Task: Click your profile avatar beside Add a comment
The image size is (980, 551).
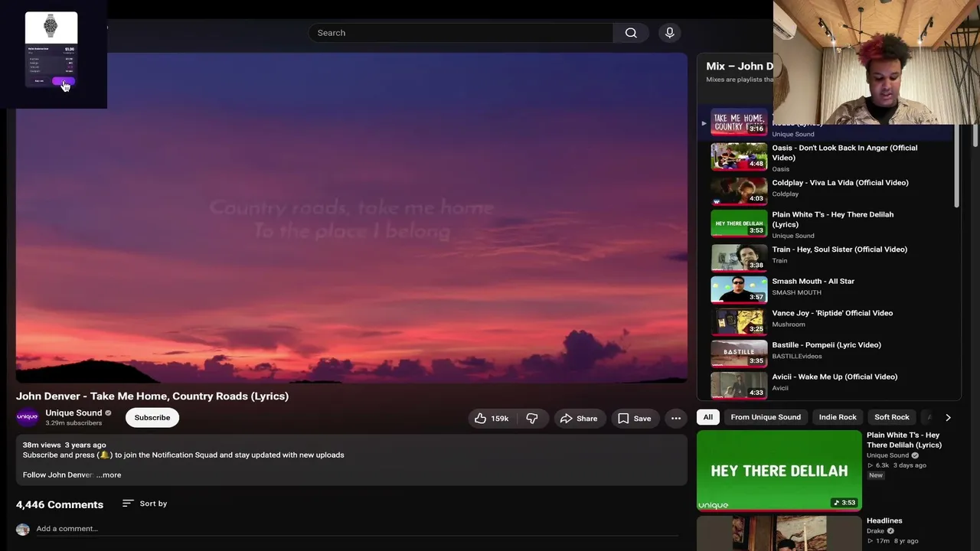Action: click(23, 529)
